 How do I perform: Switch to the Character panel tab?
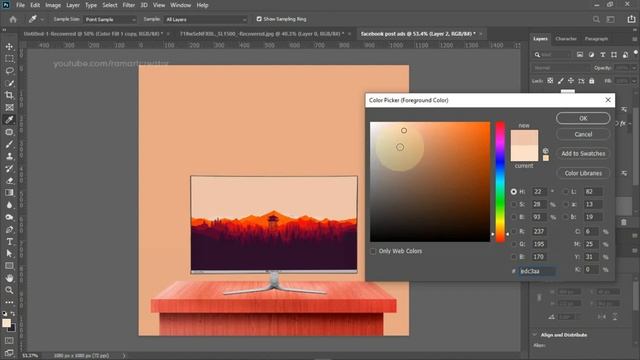tap(566, 39)
